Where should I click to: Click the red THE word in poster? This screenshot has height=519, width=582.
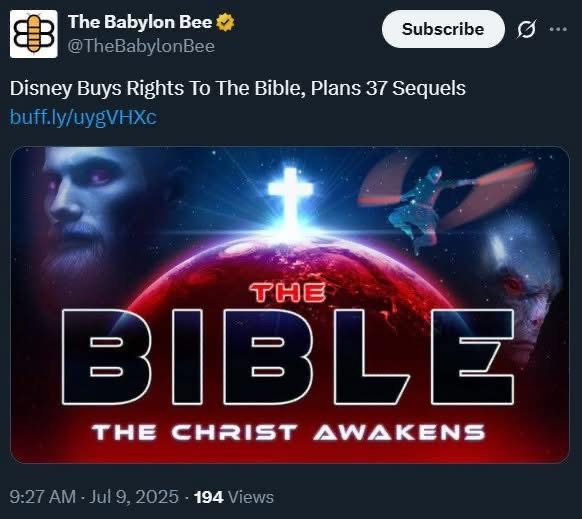(x=288, y=292)
